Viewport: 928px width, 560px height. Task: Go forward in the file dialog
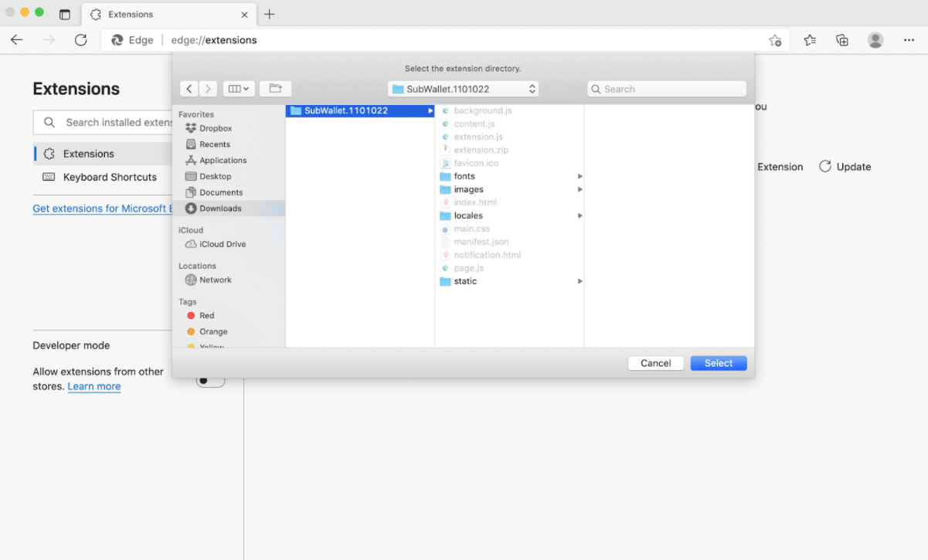[208, 89]
